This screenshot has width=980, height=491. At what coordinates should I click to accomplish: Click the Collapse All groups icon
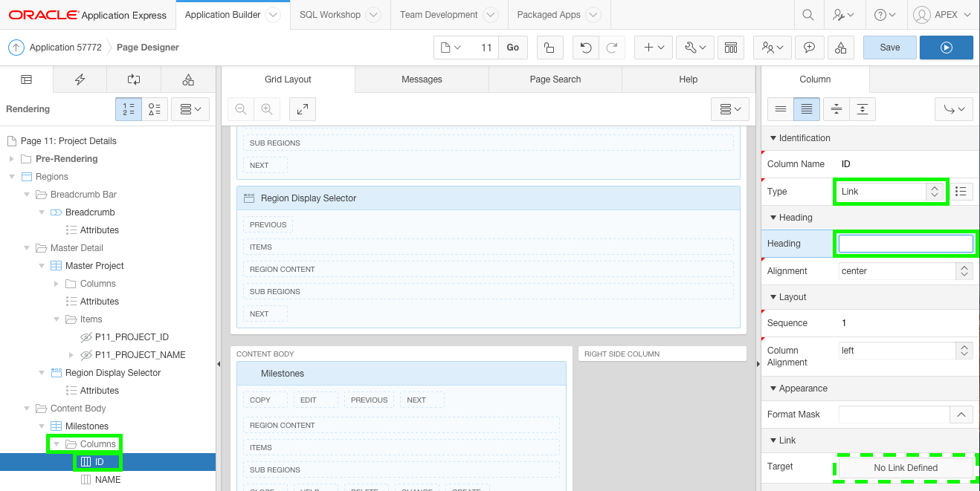point(836,109)
